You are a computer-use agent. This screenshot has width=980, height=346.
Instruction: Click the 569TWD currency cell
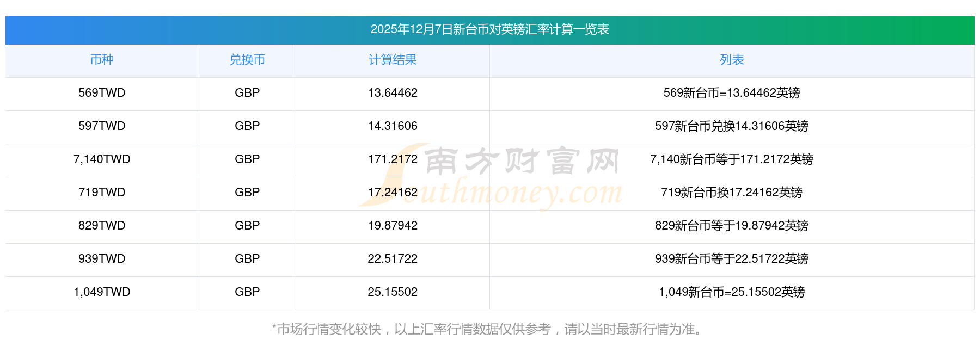102,93
